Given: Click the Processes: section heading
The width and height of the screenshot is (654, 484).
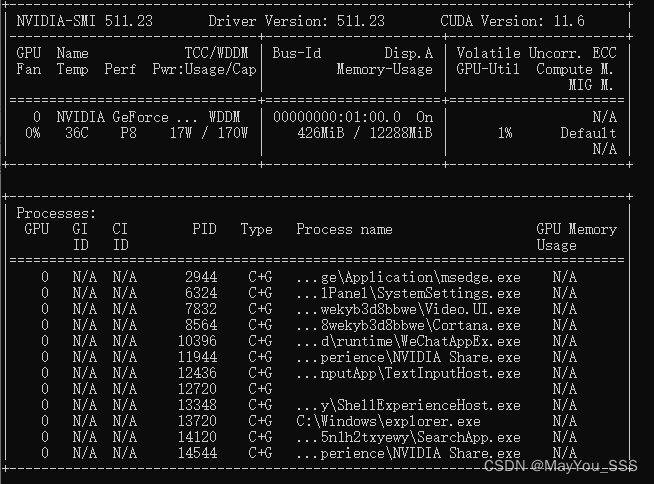Looking at the screenshot, I should 56,213.
